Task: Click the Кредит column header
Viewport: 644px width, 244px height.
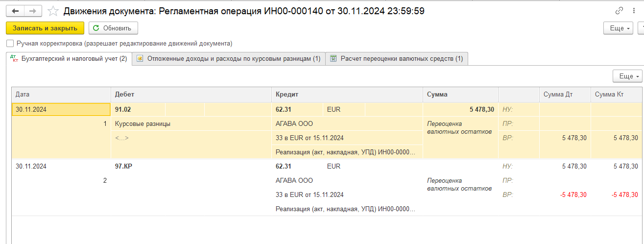Action: click(347, 95)
